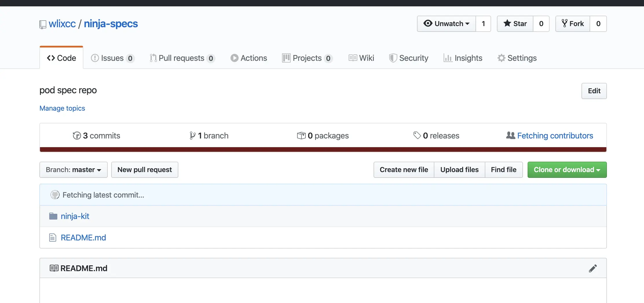
Task: Open the Branch: master selector
Action: pos(74,170)
